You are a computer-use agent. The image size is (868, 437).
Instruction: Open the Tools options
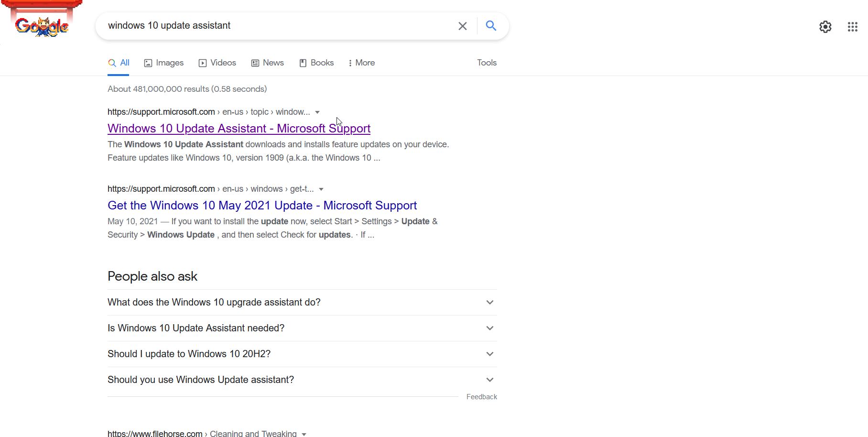pos(487,63)
